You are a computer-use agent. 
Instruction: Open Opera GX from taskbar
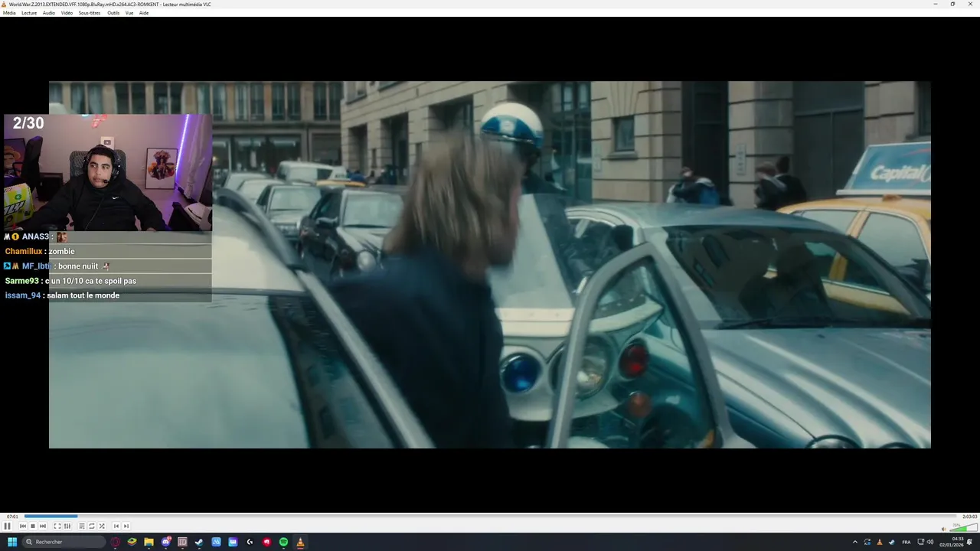(x=116, y=542)
